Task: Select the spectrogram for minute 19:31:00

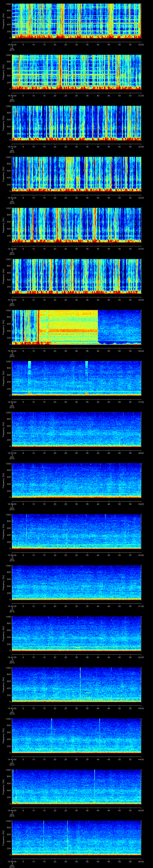Action: 76,123
